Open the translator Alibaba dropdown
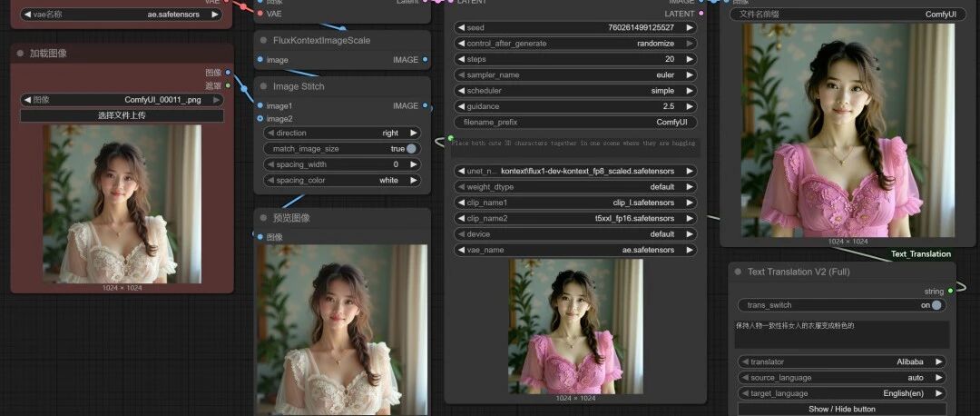 pos(842,362)
